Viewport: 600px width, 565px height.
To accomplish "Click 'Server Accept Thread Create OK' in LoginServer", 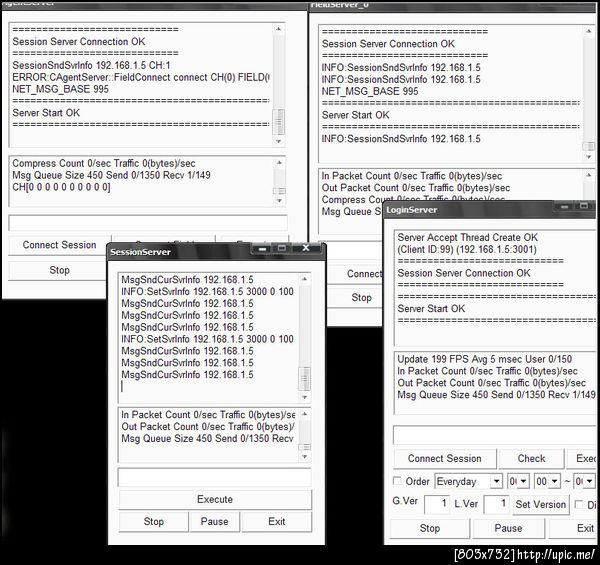I will click(x=468, y=238).
